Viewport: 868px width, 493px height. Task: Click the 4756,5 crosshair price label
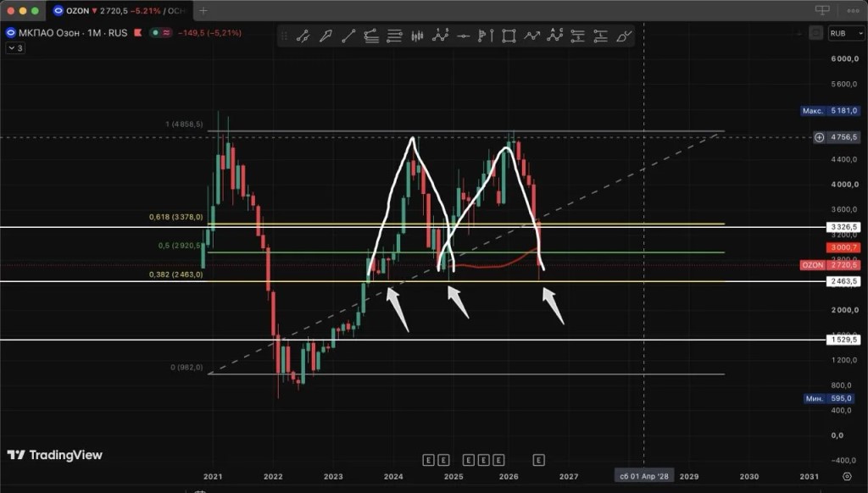pyautogui.click(x=843, y=137)
